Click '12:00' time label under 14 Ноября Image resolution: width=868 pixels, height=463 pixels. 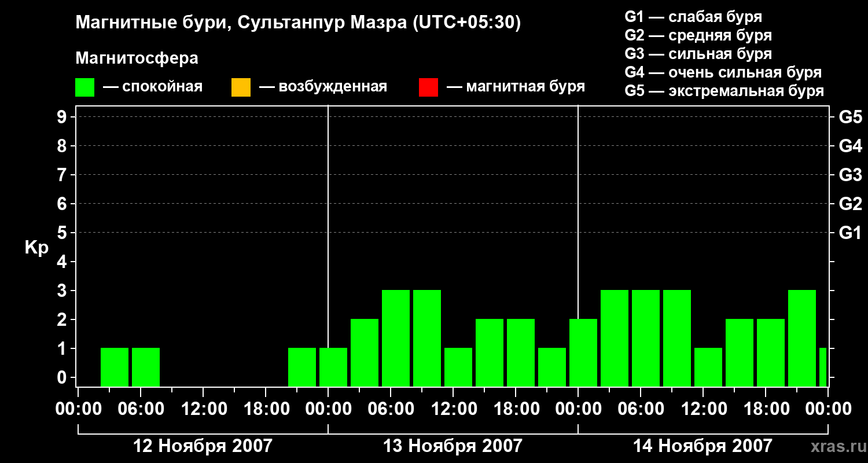pyautogui.click(x=703, y=409)
